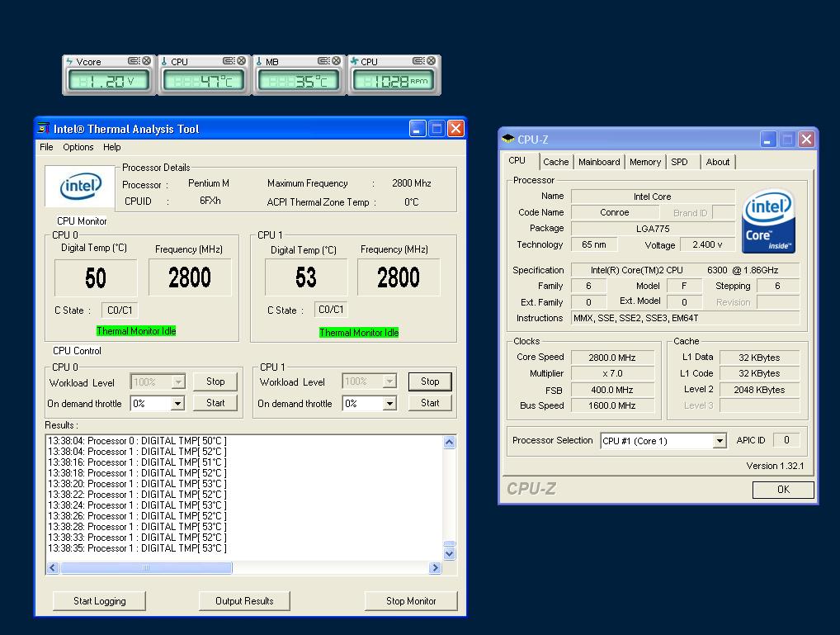
Task: Open CPU 1 Workload Level dropdown
Action: [389, 381]
